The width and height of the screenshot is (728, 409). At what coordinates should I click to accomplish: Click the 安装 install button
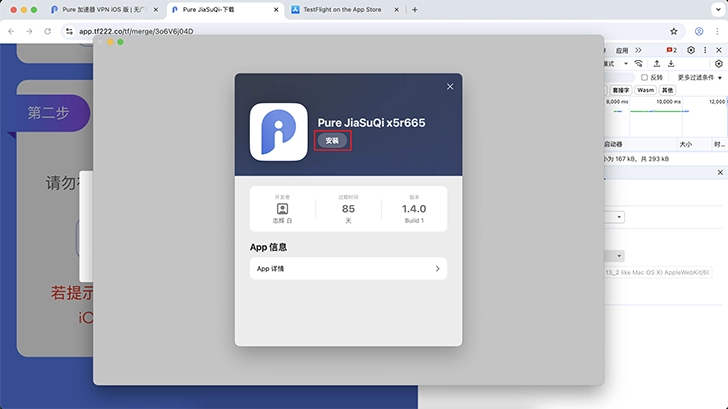tap(332, 141)
